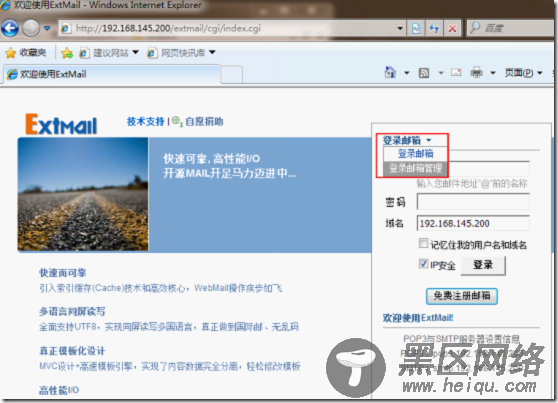Click the compatibility view icon
This screenshot has width=558, height=403.
click(416, 28)
